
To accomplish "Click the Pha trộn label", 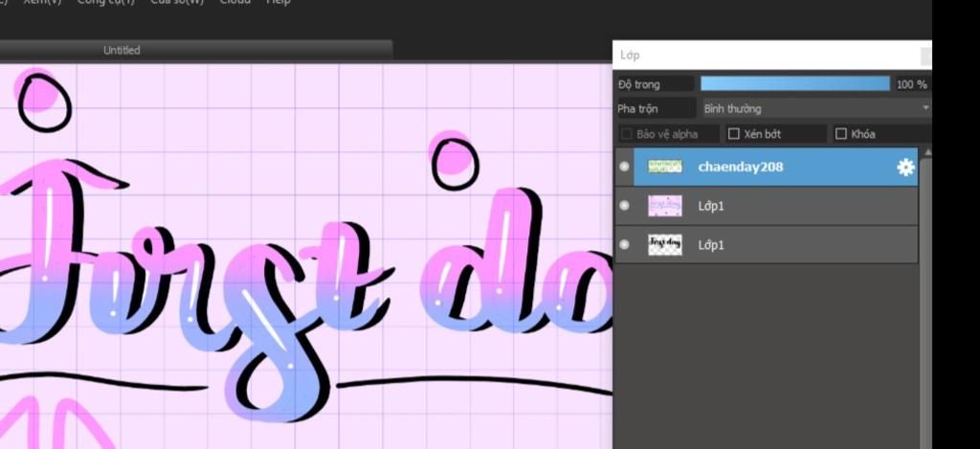I will (x=637, y=109).
